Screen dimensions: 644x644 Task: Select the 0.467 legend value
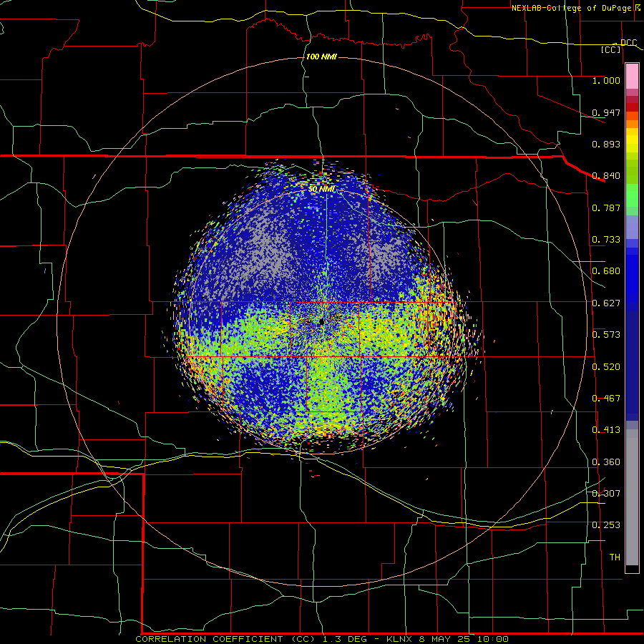pos(606,399)
